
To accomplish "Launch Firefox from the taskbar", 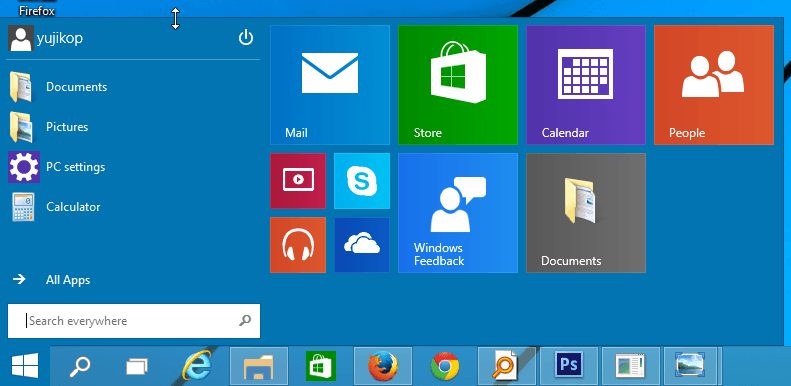I will [383, 366].
